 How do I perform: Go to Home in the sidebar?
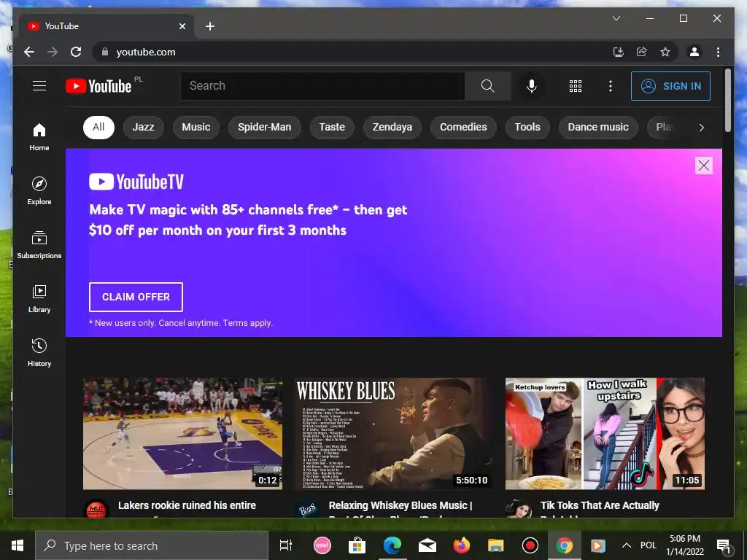[39, 136]
